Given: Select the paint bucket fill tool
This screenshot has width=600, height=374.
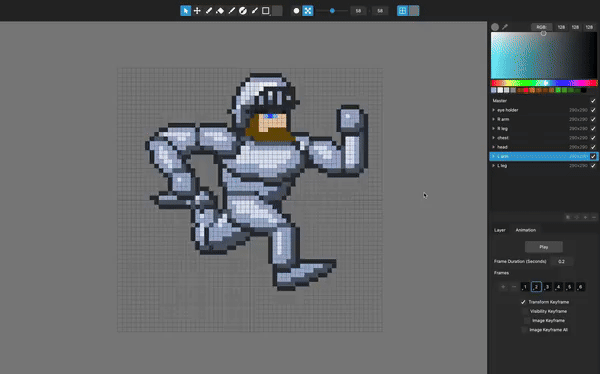Looking at the screenshot, I should (x=220, y=11).
